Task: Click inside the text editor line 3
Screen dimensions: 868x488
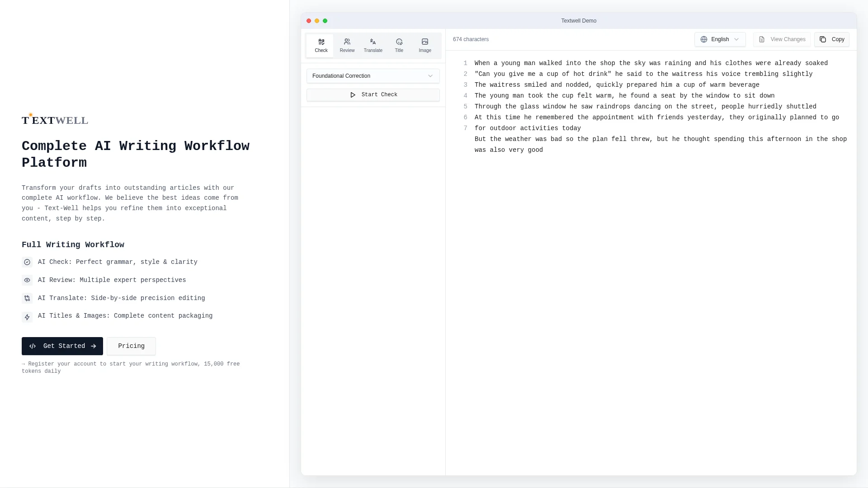Action: tap(617, 85)
